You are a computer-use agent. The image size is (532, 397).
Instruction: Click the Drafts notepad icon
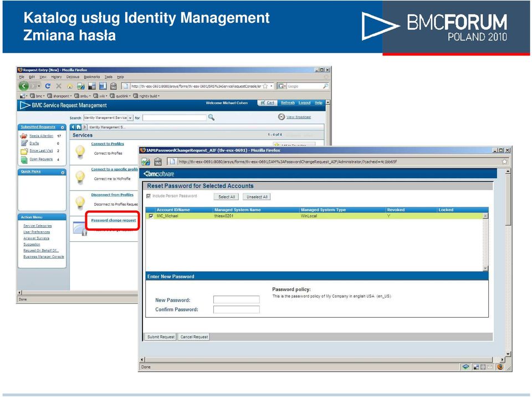24,143
